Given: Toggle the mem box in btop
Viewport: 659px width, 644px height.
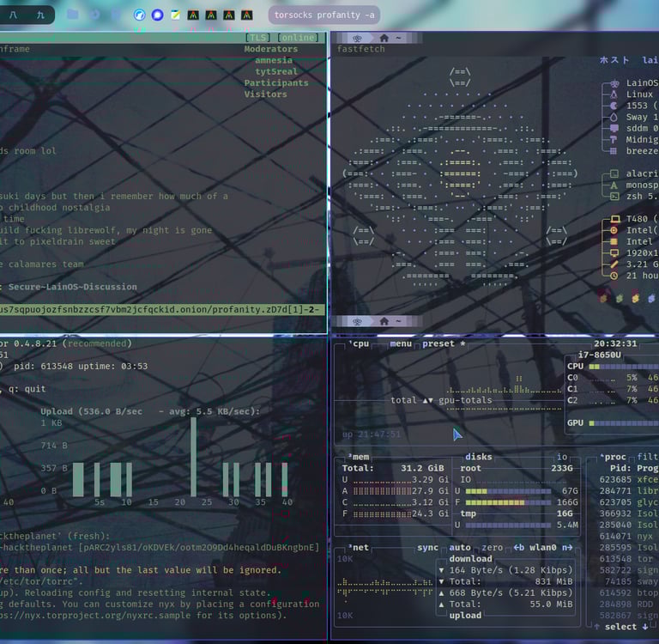Looking at the screenshot, I should click(x=359, y=457).
